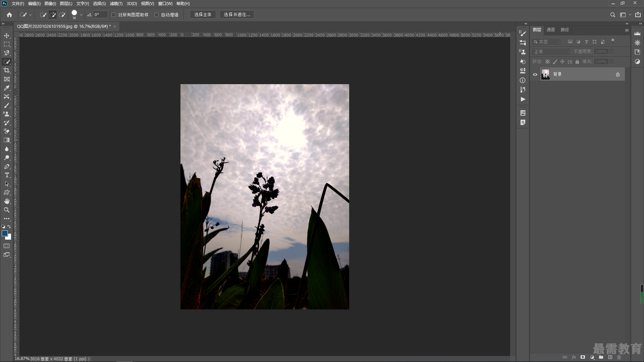Toggle lock transparent pixels
The width and height of the screenshot is (644, 362).
coord(547,62)
